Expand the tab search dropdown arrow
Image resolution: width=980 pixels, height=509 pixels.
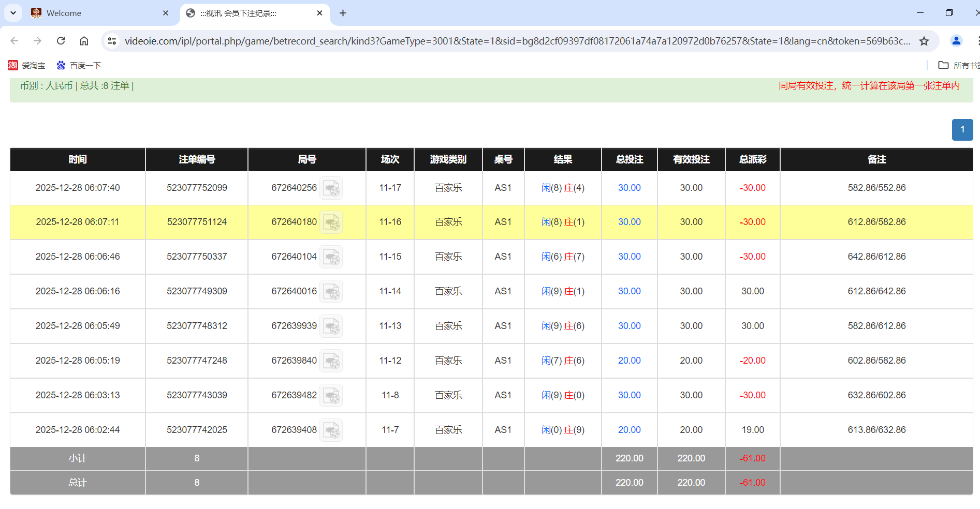(13, 13)
